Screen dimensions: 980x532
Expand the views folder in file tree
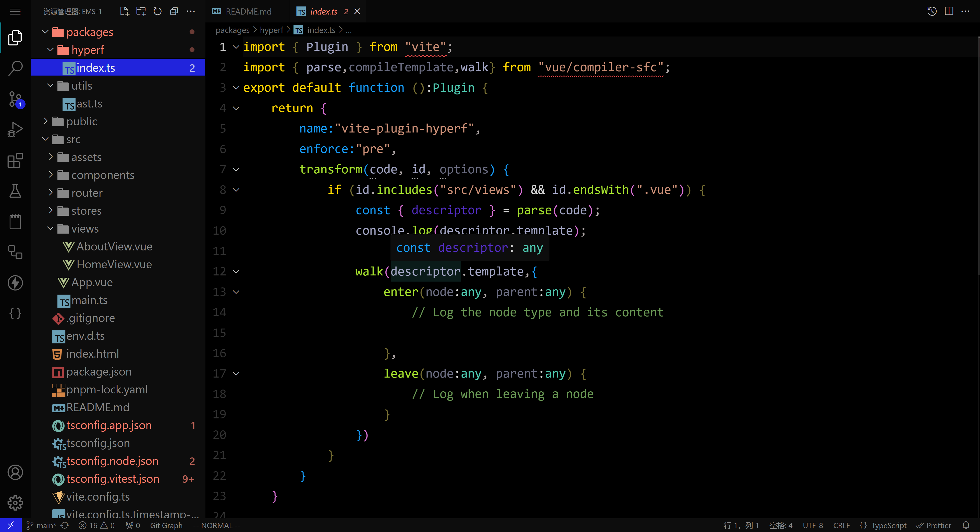(84, 228)
